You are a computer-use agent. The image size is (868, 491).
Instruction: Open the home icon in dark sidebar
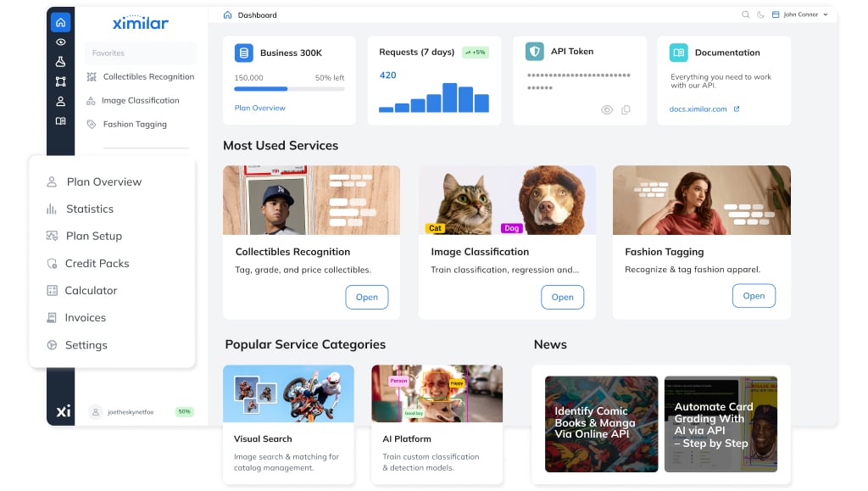[x=60, y=22]
